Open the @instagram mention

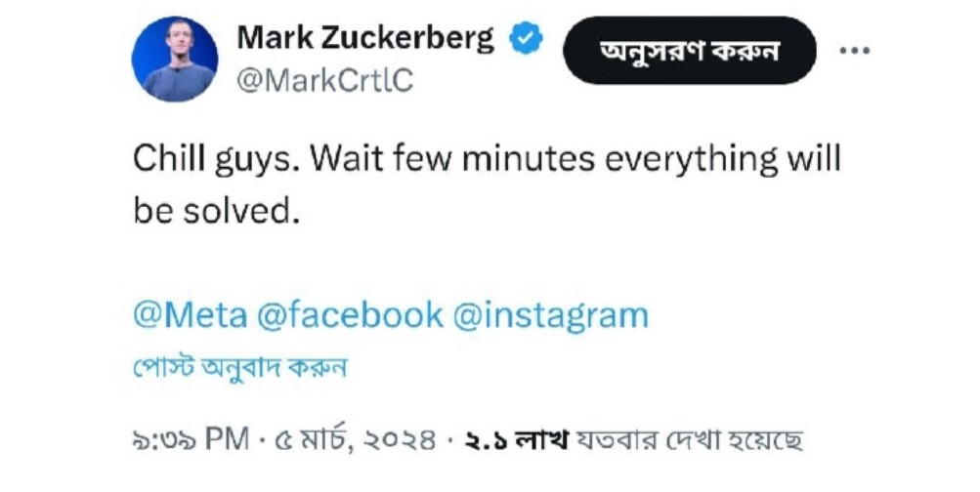pos(551,315)
